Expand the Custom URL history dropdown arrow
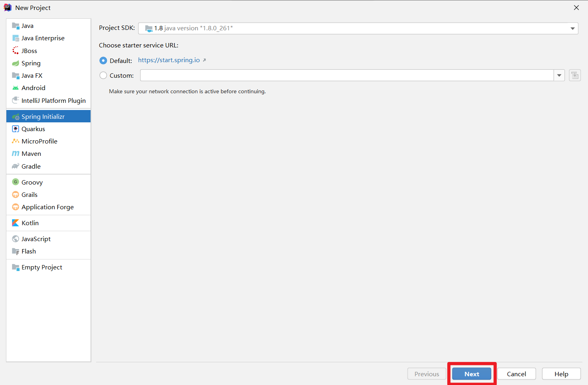This screenshot has height=385, width=588. (559, 75)
